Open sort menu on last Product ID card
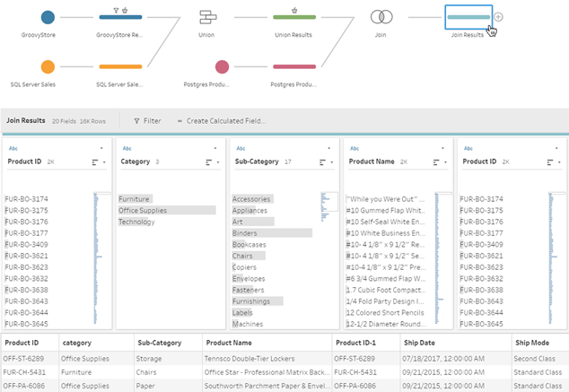The height and width of the screenshot is (392, 569). pos(554,162)
